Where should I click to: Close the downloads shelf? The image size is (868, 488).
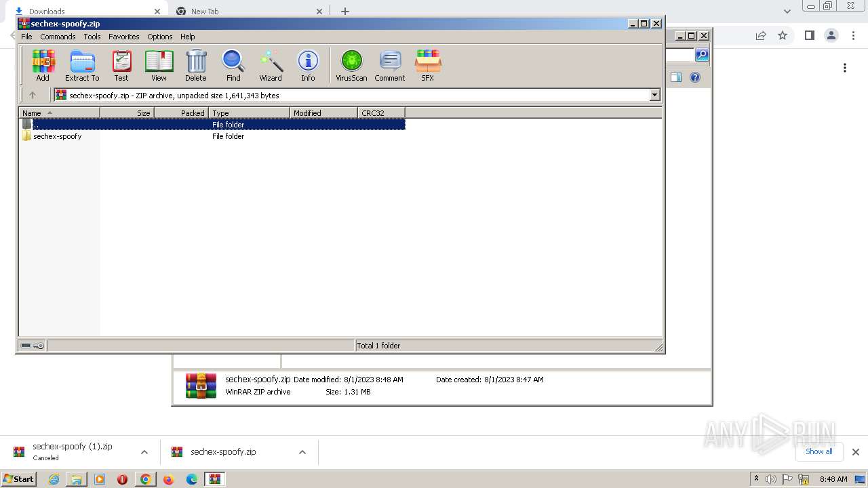coord(856,452)
